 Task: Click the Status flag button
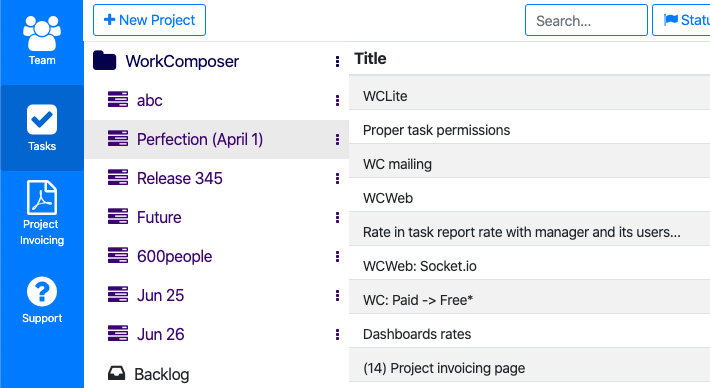681,20
